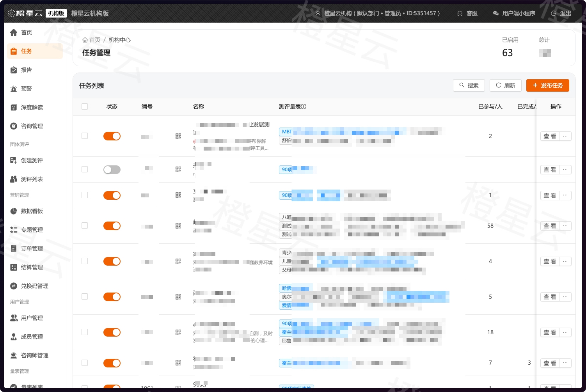Open the 预警 warning panel

pyautogui.click(x=13, y=89)
